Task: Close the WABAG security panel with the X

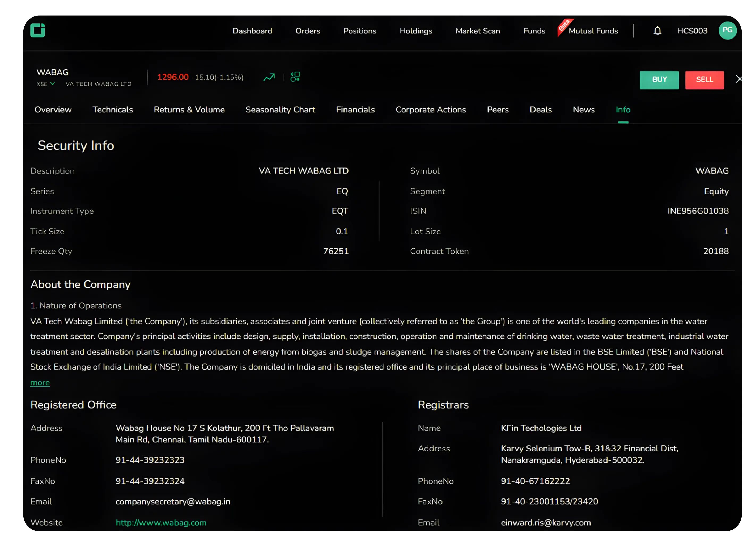Action: 739,79
